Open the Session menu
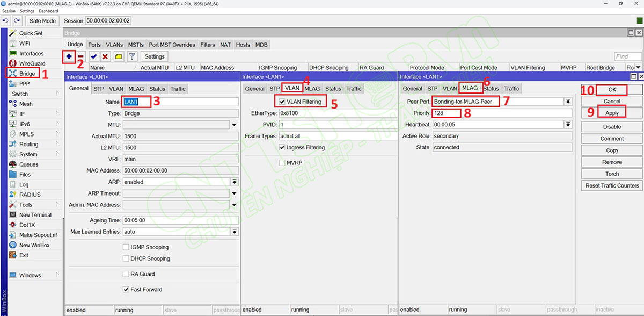Screen dimensions: 644x316 pos(9,11)
